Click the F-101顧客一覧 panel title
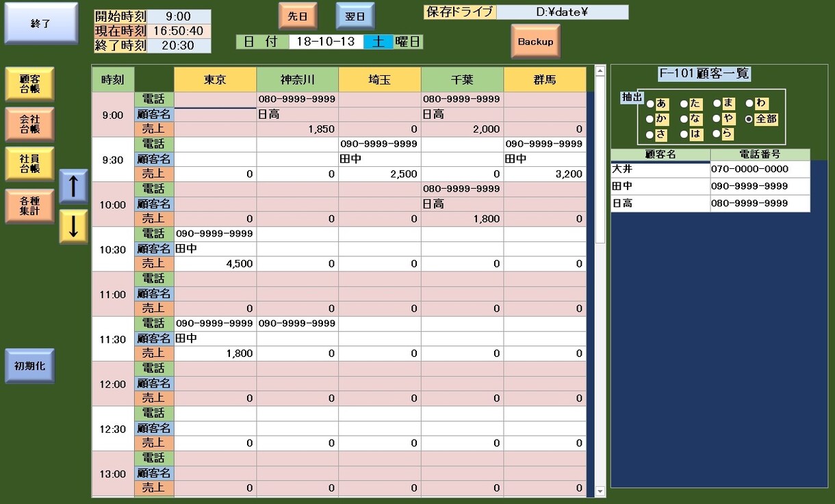This screenshot has height=504, width=835. click(704, 74)
